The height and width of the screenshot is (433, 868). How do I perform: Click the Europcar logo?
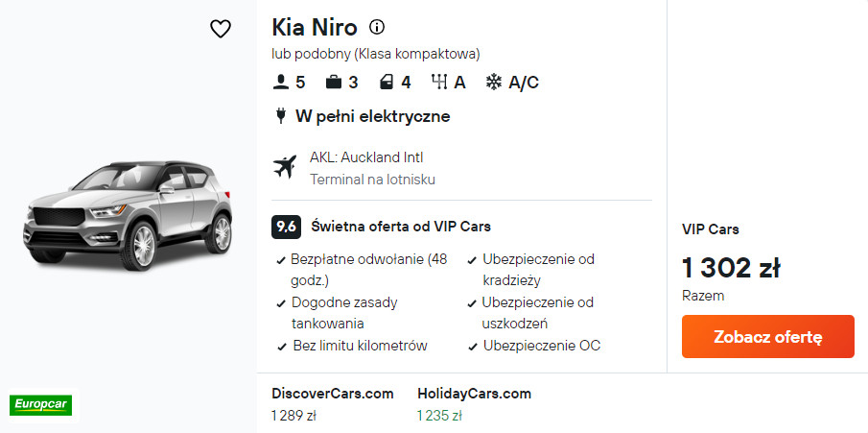click(40, 404)
